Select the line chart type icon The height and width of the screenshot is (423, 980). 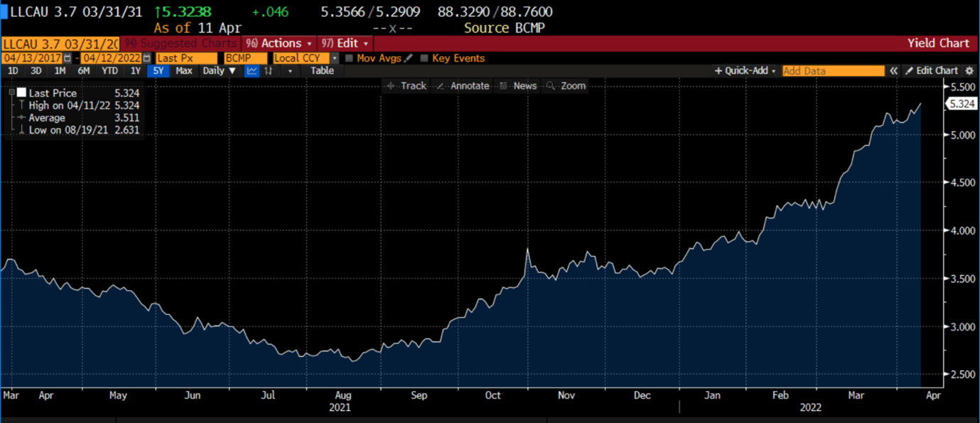pyautogui.click(x=252, y=70)
